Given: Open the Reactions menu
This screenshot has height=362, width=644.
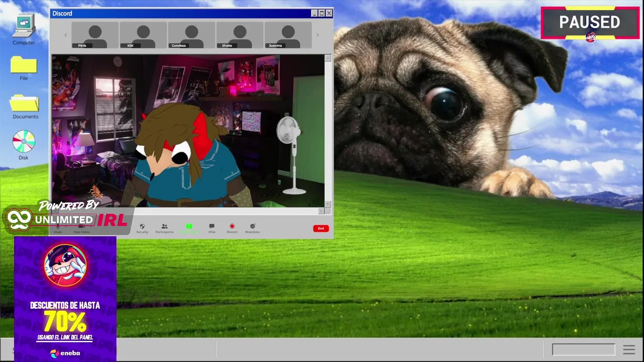Looking at the screenshot, I should pyautogui.click(x=253, y=228).
